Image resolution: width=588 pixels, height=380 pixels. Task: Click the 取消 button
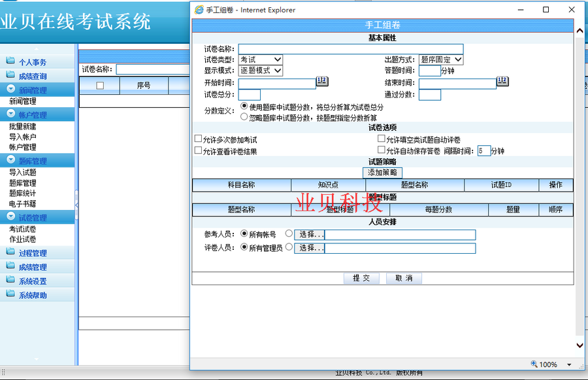(404, 278)
